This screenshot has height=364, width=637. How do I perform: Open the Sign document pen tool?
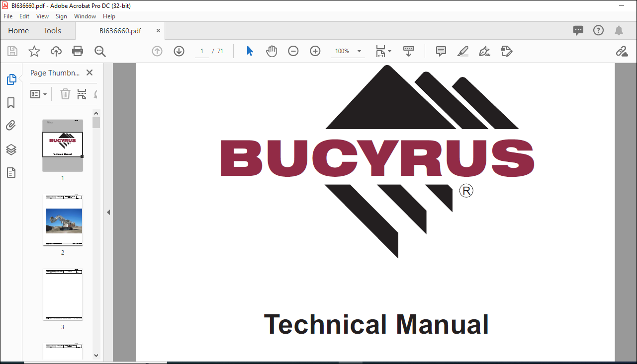click(484, 51)
